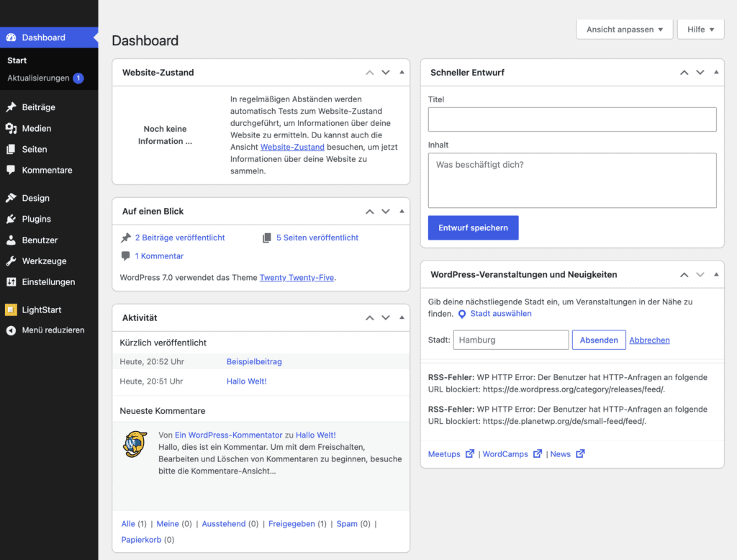This screenshot has height=560, width=737.
Task: Click the Design brush icon in the sidebar
Action: (11, 198)
